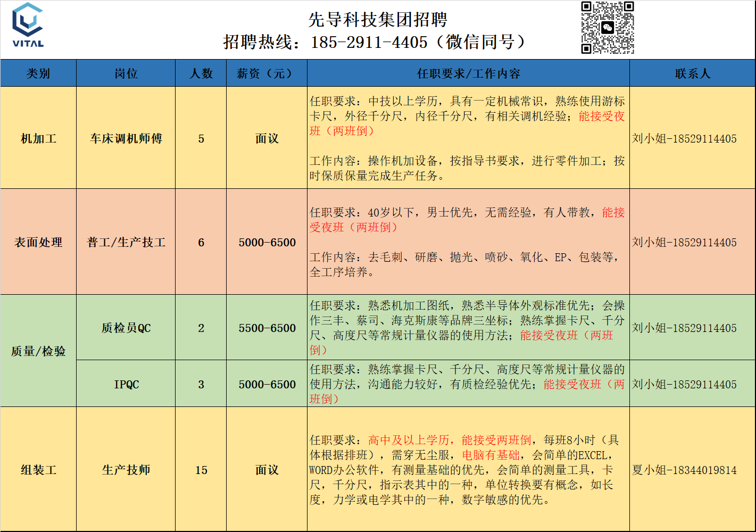Select the 联系人 column header
This screenshot has width=756, height=532.
pos(692,73)
